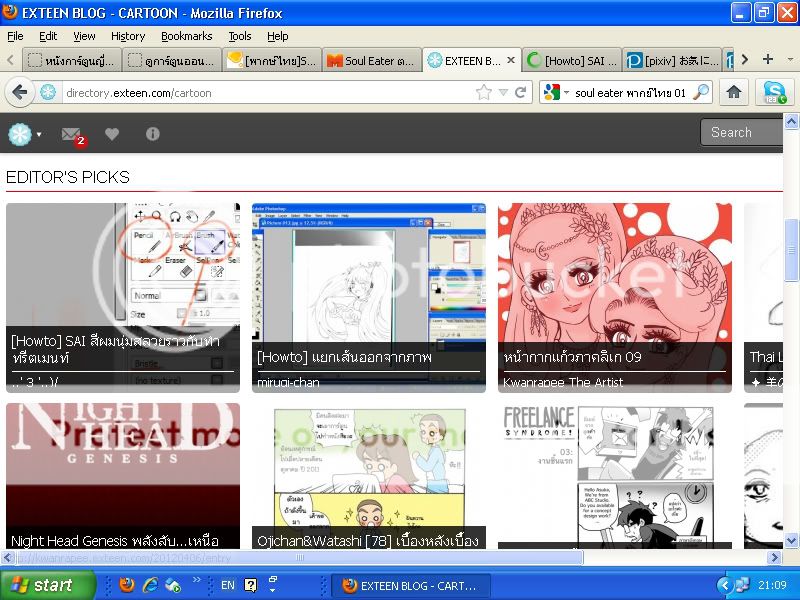
Task: Open the Exteen logo dropdown arrow
Action: pos(39,135)
